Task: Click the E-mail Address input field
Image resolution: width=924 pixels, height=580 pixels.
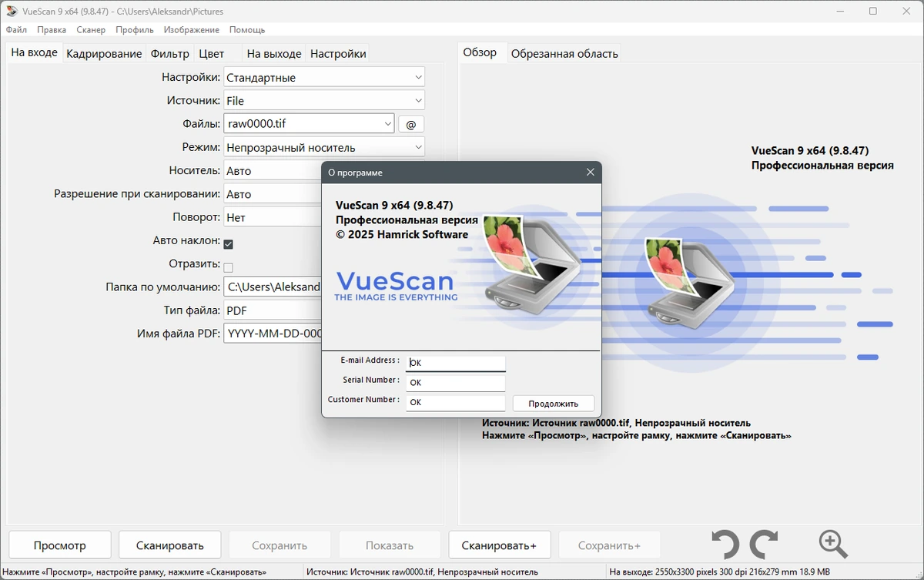Action: [456, 362]
